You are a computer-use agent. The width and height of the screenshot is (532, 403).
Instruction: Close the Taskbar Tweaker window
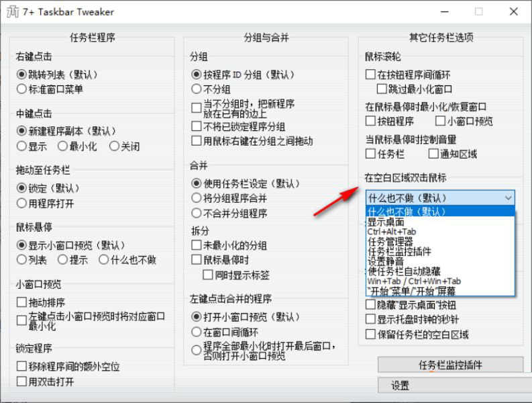point(513,12)
